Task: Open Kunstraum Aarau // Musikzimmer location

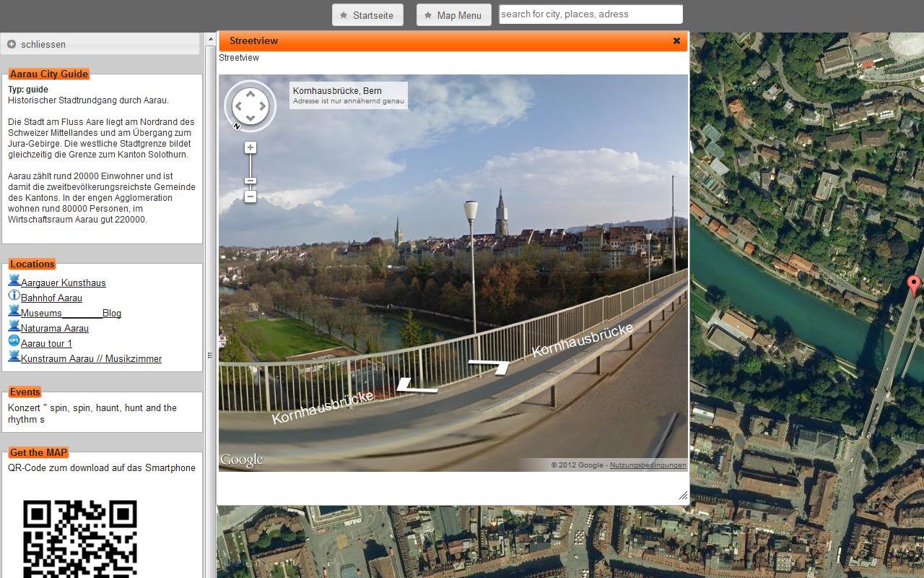Action: point(91,359)
